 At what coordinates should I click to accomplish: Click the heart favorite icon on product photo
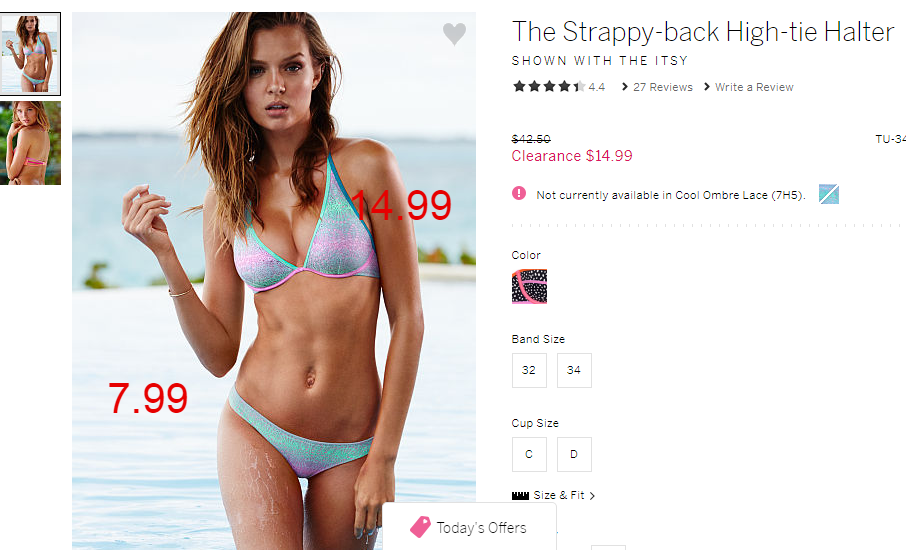(454, 34)
